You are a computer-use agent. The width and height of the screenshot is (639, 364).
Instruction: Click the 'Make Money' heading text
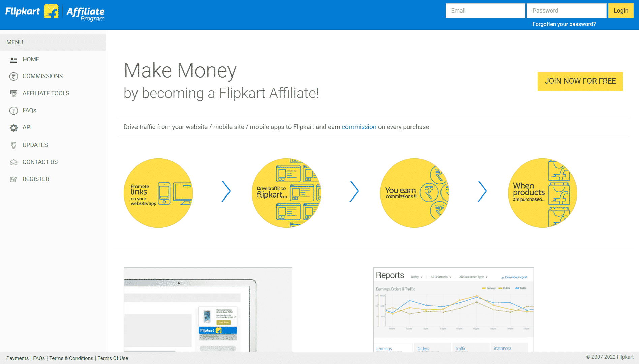180,70
